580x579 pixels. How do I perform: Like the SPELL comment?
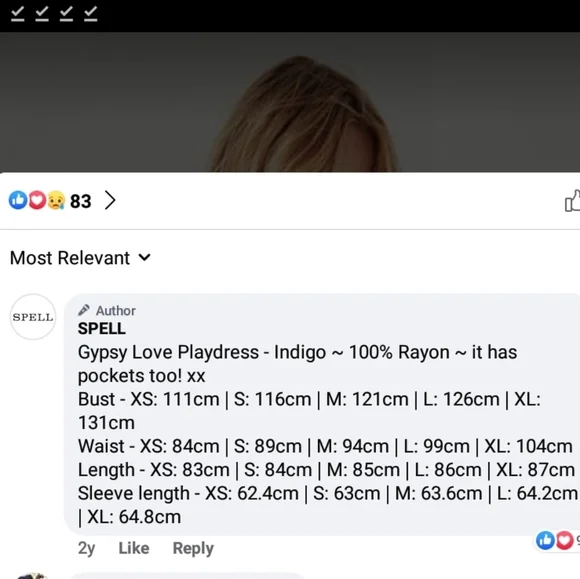pyautogui.click(x=134, y=548)
